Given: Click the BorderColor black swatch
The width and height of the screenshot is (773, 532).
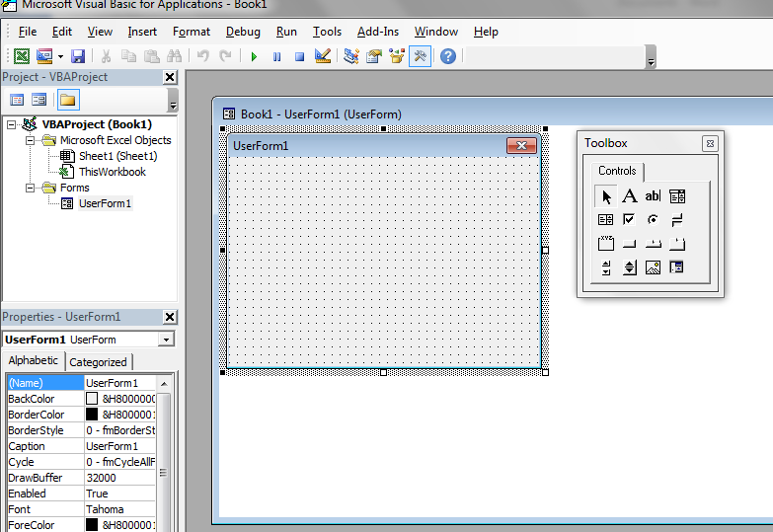Looking at the screenshot, I should [x=92, y=415].
